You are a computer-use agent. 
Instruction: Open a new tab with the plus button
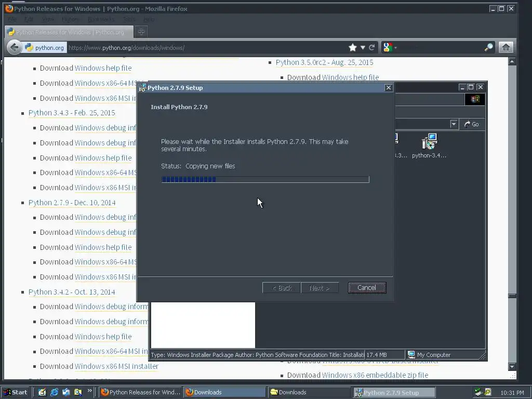(141, 32)
